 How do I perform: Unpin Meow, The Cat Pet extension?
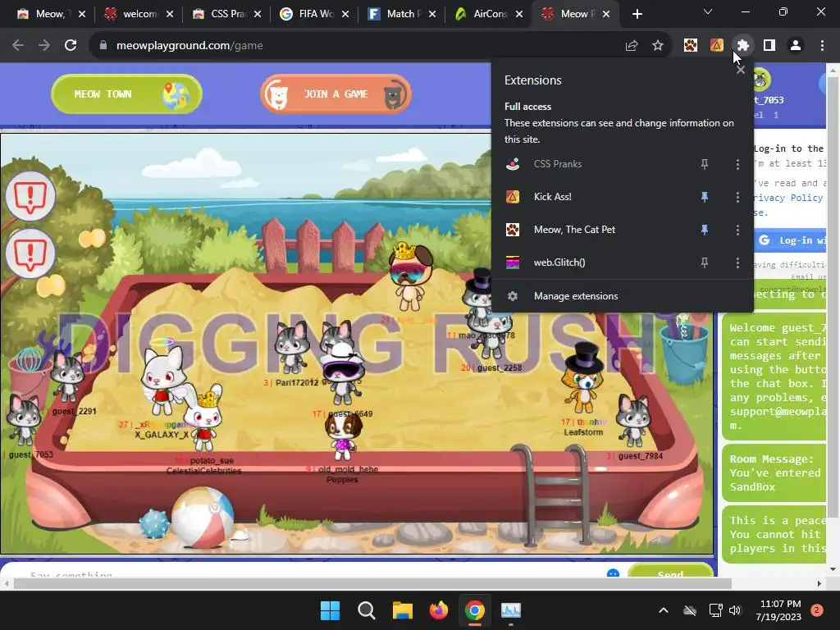click(705, 230)
